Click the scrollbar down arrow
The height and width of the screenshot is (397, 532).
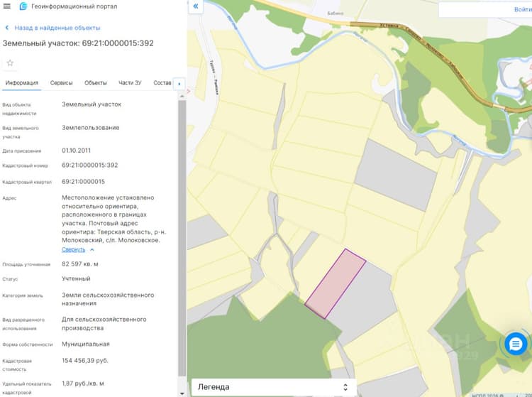tap(182, 393)
